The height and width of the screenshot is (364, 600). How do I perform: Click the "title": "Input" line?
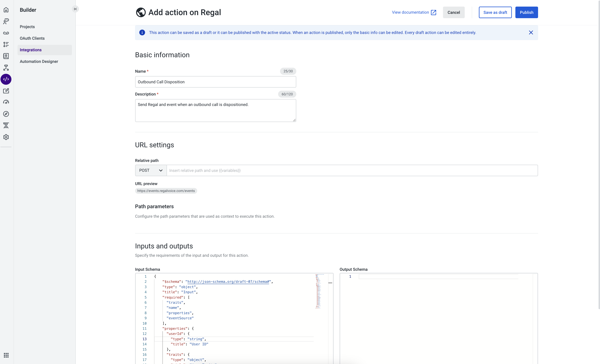180,292
